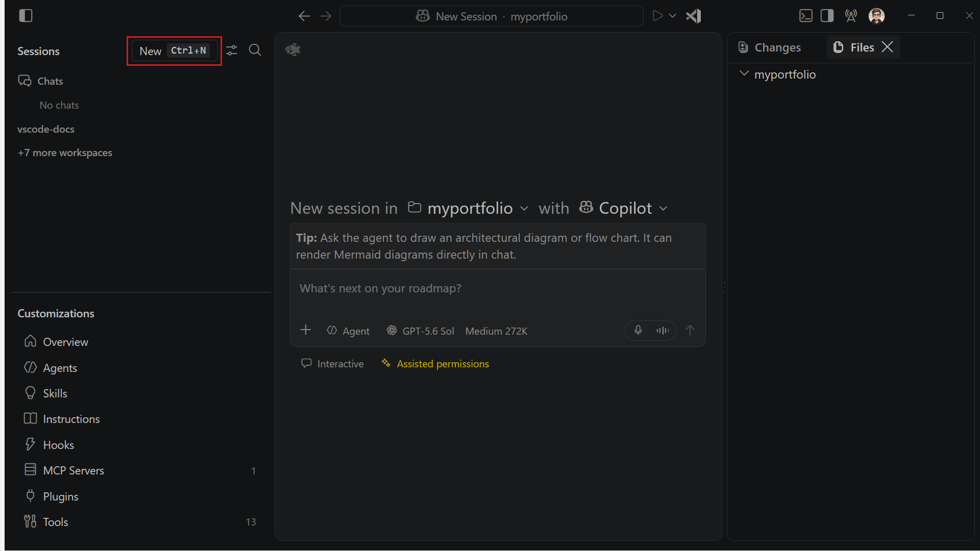This screenshot has height=551, width=980.
Task: Open the vscode-docs workspace
Action: point(46,129)
